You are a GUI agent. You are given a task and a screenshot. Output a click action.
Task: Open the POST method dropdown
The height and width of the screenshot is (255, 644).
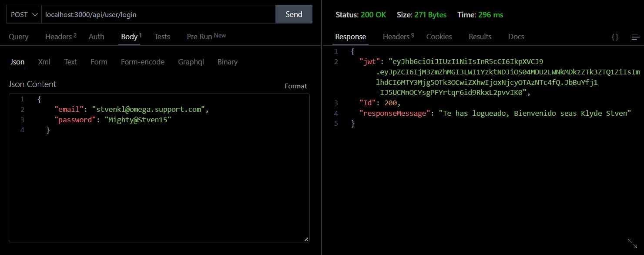point(24,14)
